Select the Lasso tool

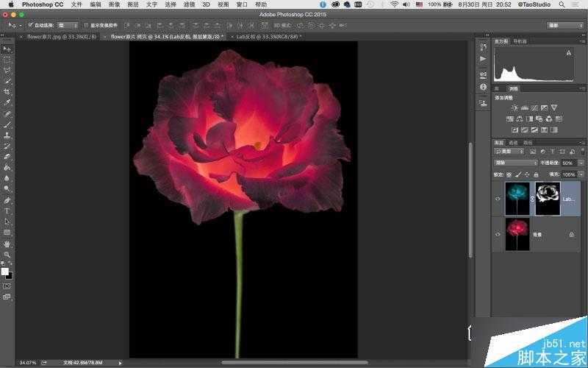7,70
